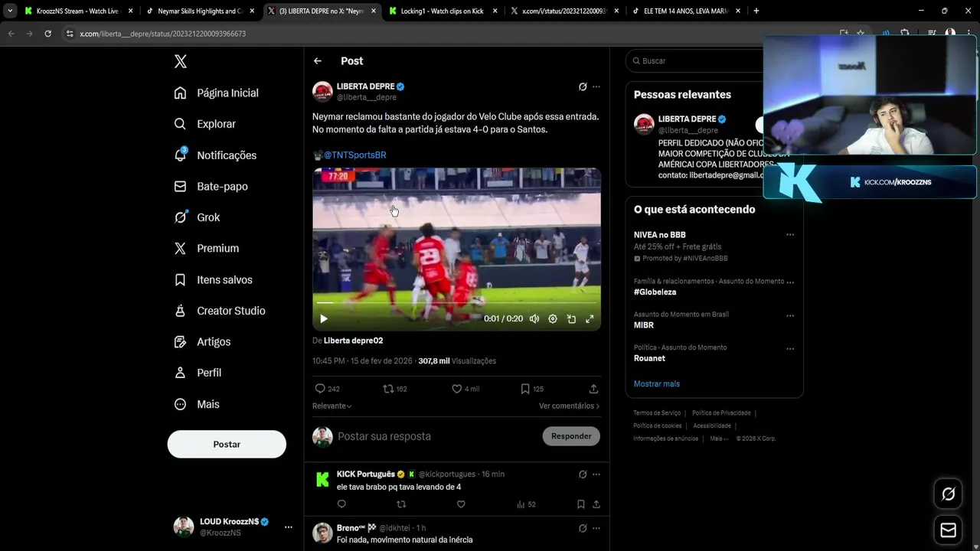Click the Responder button

click(x=571, y=436)
